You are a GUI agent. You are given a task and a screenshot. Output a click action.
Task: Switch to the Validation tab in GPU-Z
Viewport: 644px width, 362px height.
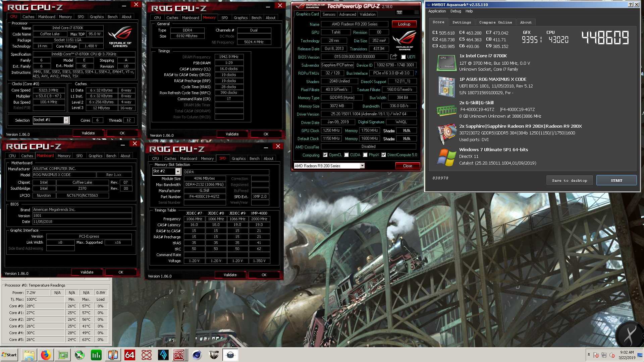click(x=368, y=14)
